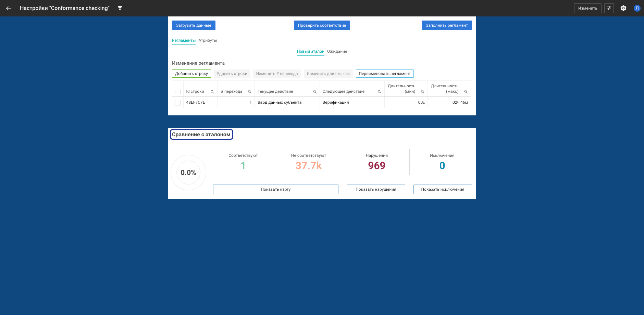Click search icon in # перехода column
The image size is (644, 315).
click(x=250, y=92)
